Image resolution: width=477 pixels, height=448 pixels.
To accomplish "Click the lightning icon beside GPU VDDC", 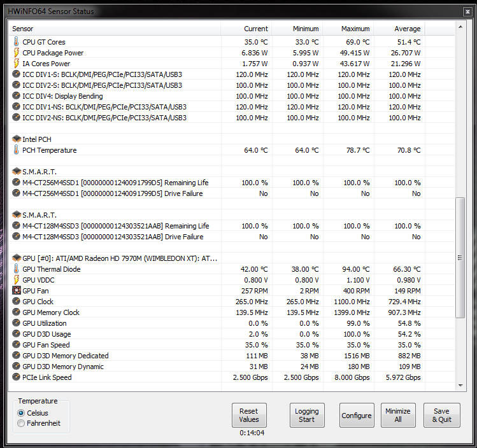I will (16, 280).
